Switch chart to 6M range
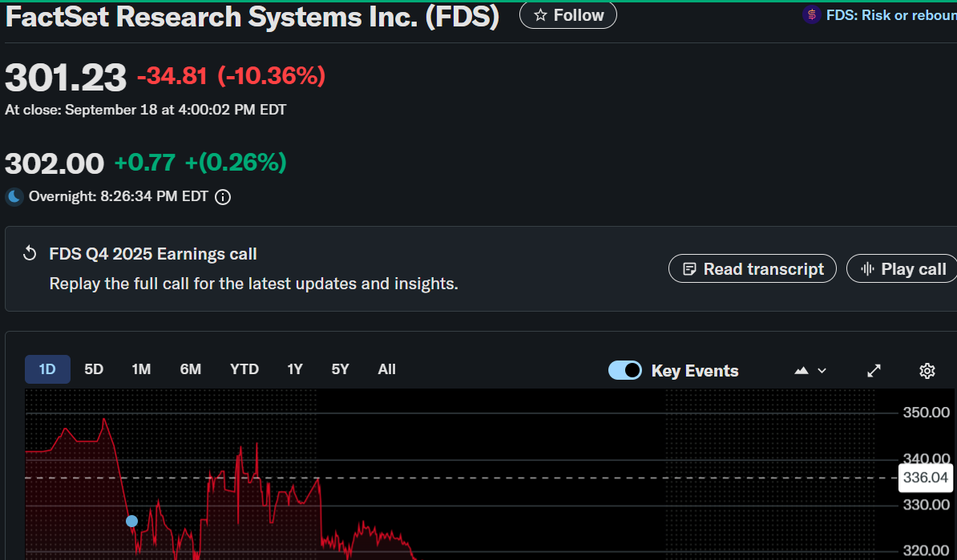This screenshot has width=957, height=560. pyautogui.click(x=191, y=369)
